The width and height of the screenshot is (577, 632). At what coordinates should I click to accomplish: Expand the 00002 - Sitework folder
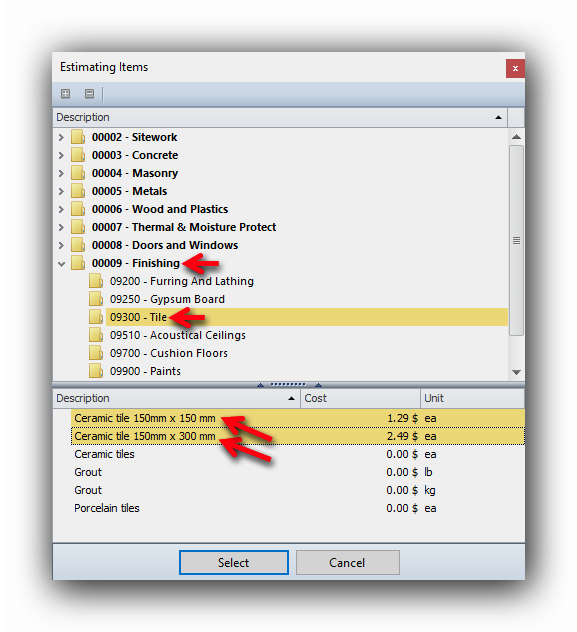pos(61,137)
